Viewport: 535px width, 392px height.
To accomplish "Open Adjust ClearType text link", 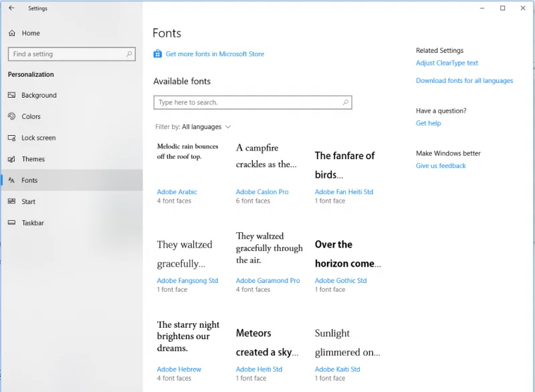I will coord(447,63).
